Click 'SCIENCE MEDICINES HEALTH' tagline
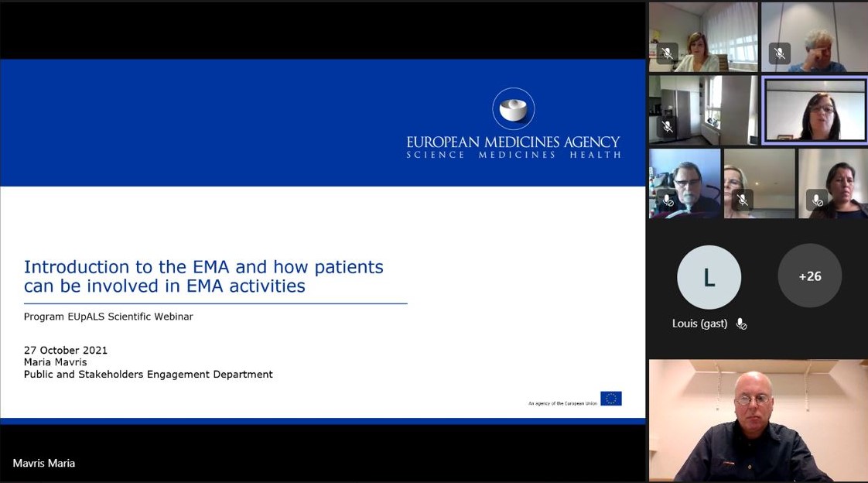This screenshot has width=868, height=483. tap(513, 155)
